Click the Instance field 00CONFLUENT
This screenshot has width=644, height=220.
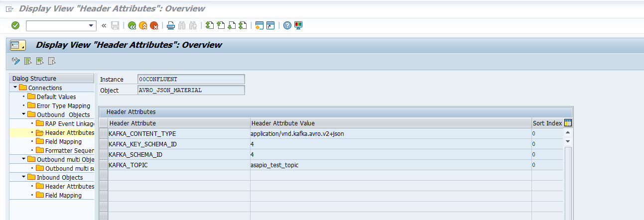[191, 79]
